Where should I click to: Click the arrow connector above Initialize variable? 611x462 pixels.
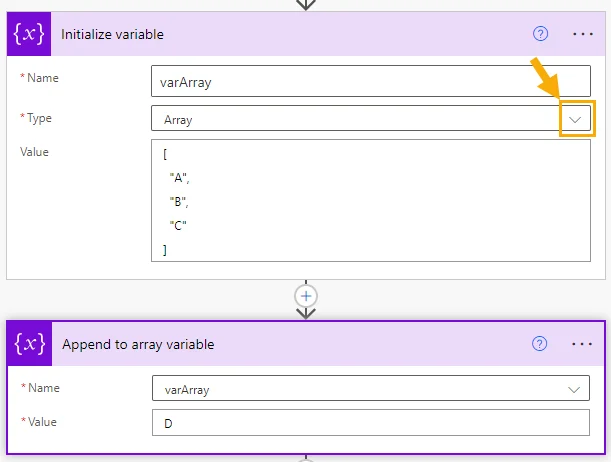(306, 4)
